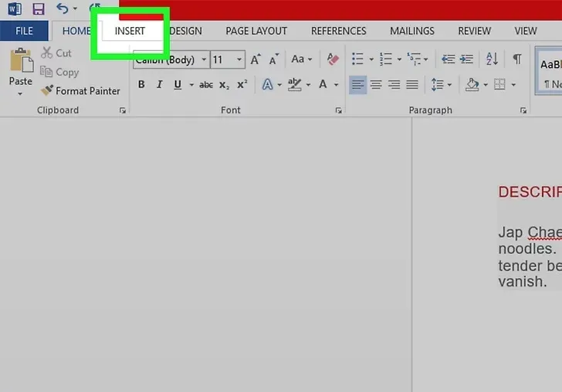Open the numbering library dropdown arrow
562x392 pixels.
399,59
